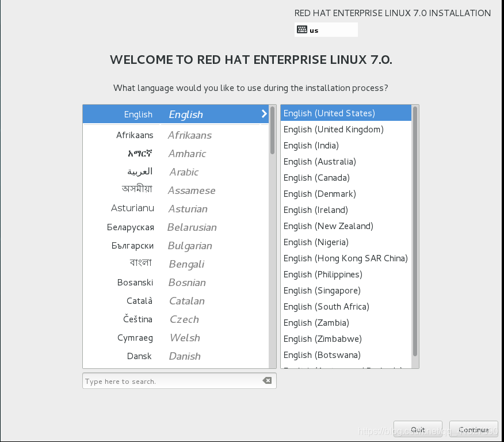This screenshot has height=442, width=504.
Task: Click the keyboard layout icon
Action: click(x=302, y=29)
